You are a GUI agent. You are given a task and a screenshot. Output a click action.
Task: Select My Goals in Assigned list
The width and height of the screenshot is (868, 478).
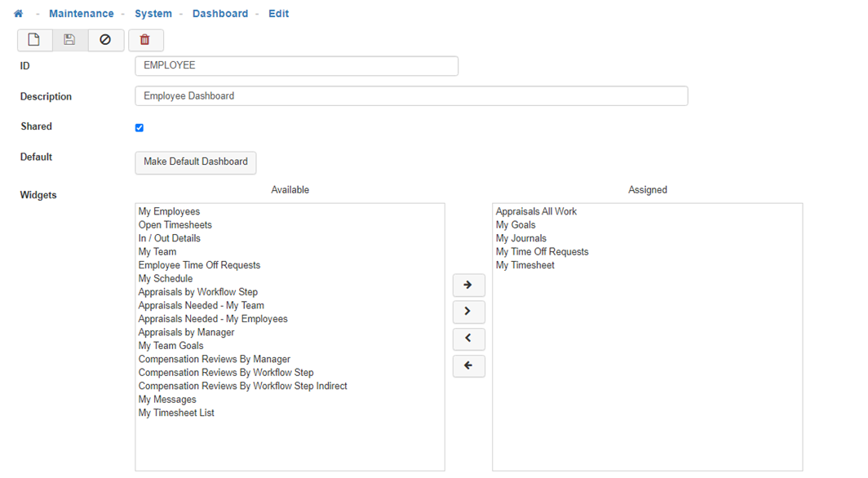point(516,225)
